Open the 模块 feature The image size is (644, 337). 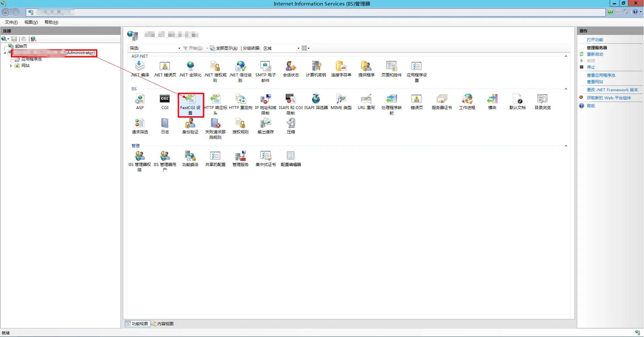(492, 102)
